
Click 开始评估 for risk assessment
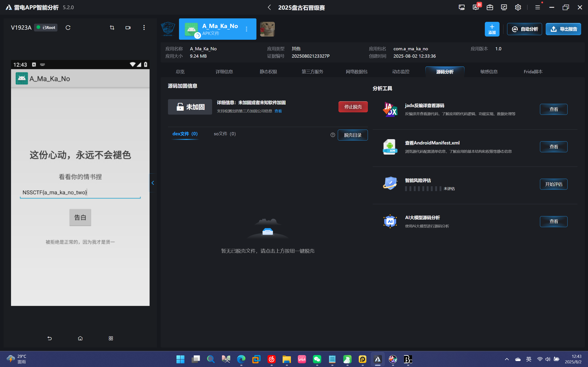553,184
